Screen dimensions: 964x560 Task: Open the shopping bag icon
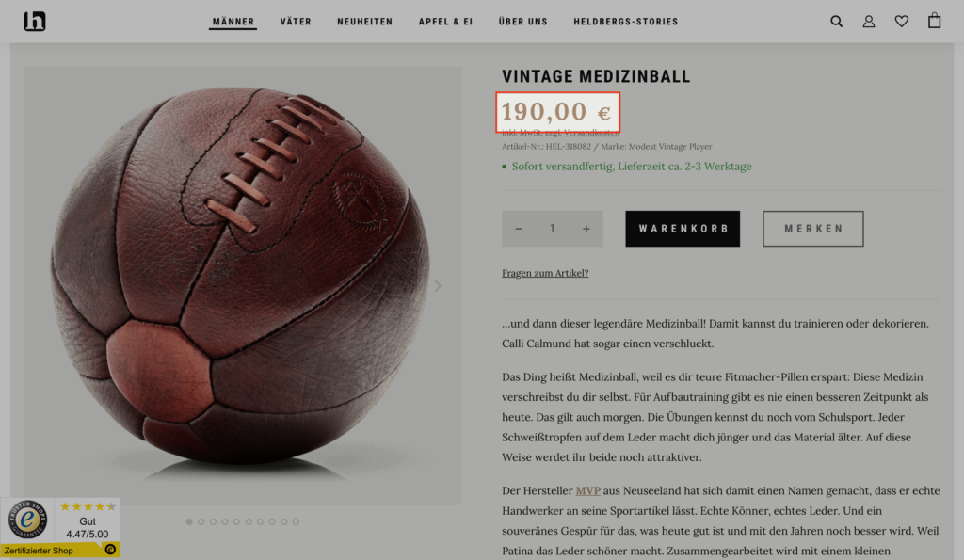click(935, 21)
